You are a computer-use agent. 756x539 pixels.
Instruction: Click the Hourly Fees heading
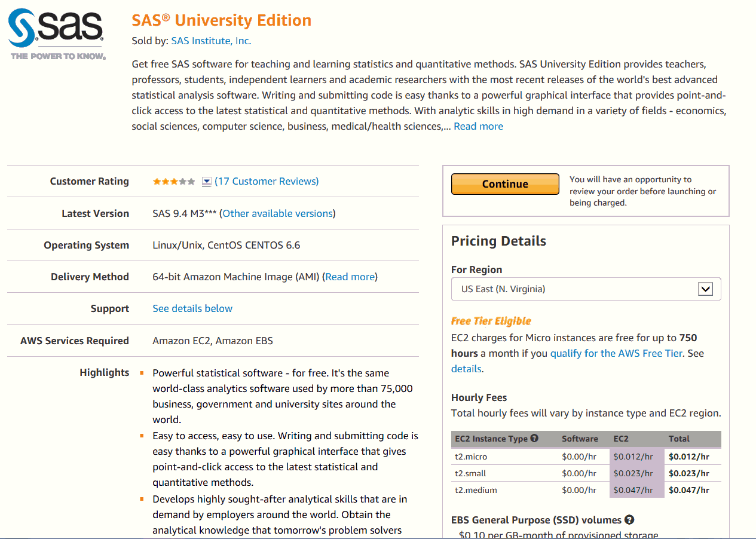479,397
